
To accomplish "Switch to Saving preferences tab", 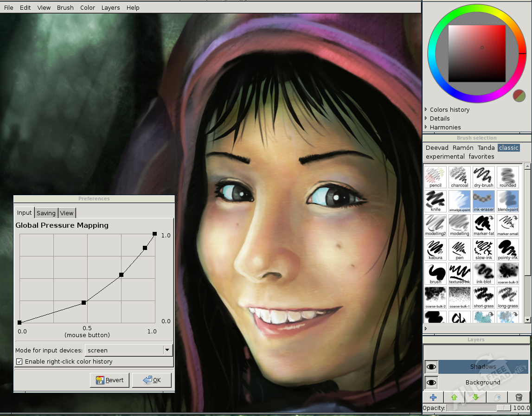I will click(46, 213).
